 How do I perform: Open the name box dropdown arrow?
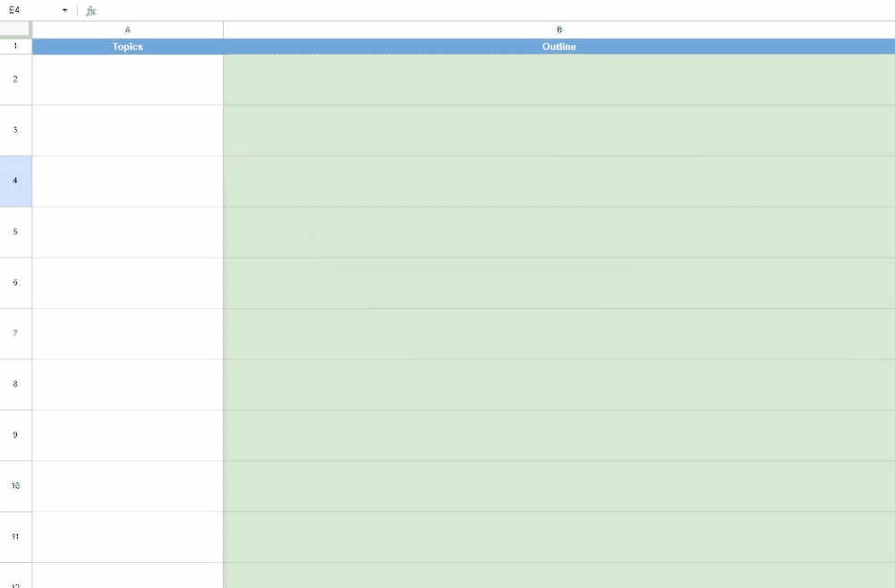pos(64,10)
